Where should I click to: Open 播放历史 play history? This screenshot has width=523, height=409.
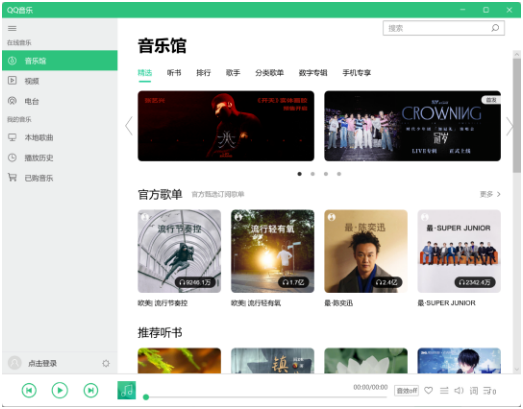[x=60, y=158]
